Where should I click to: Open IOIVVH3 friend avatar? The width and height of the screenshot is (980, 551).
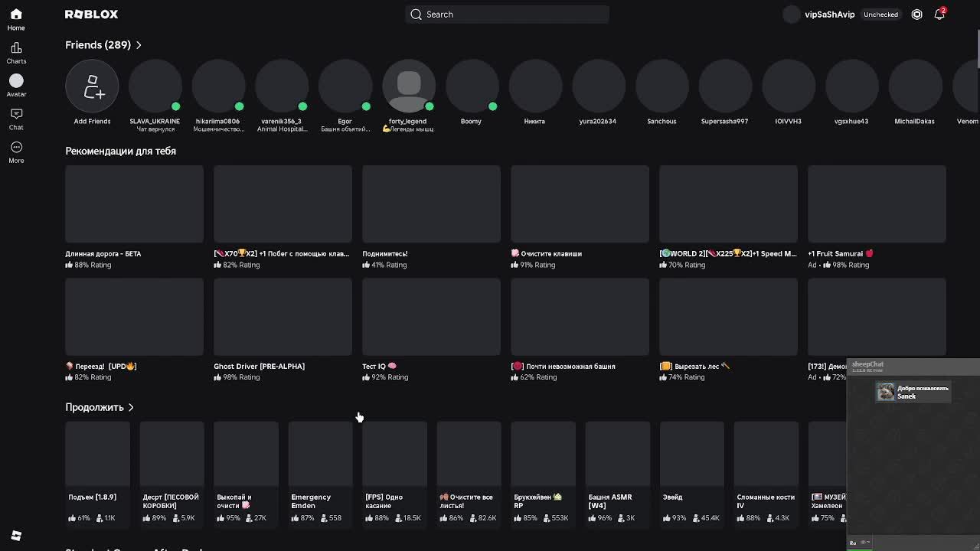coord(789,86)
